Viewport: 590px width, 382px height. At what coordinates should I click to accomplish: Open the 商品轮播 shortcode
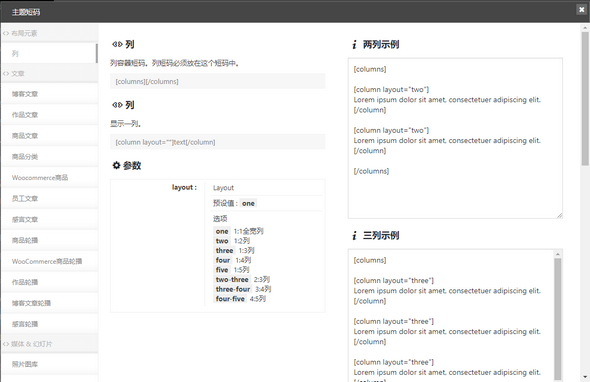(50, 240)
